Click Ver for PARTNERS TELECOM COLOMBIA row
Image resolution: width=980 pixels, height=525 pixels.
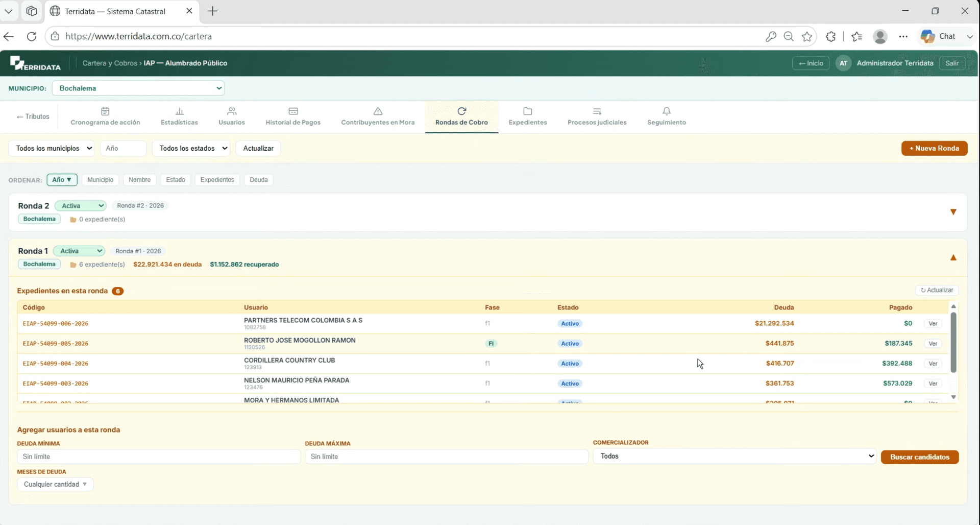[x=933, y=324]
